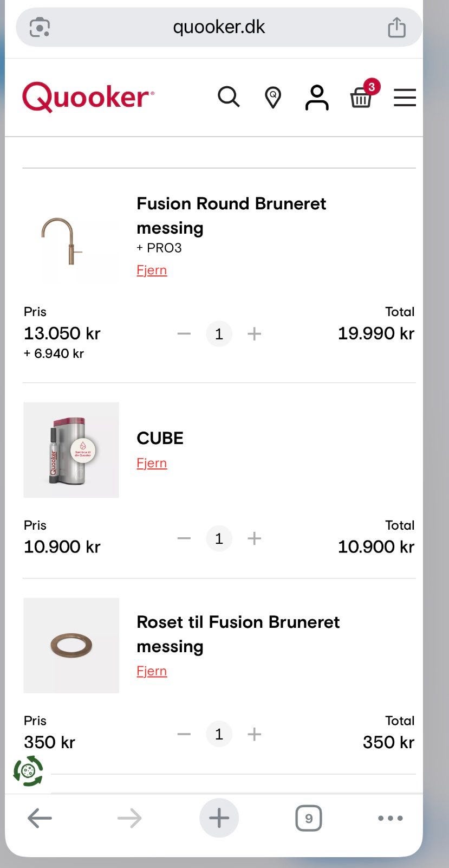
Task: Open the shopping basket with 3 items
Action: [x=361, y=98]
